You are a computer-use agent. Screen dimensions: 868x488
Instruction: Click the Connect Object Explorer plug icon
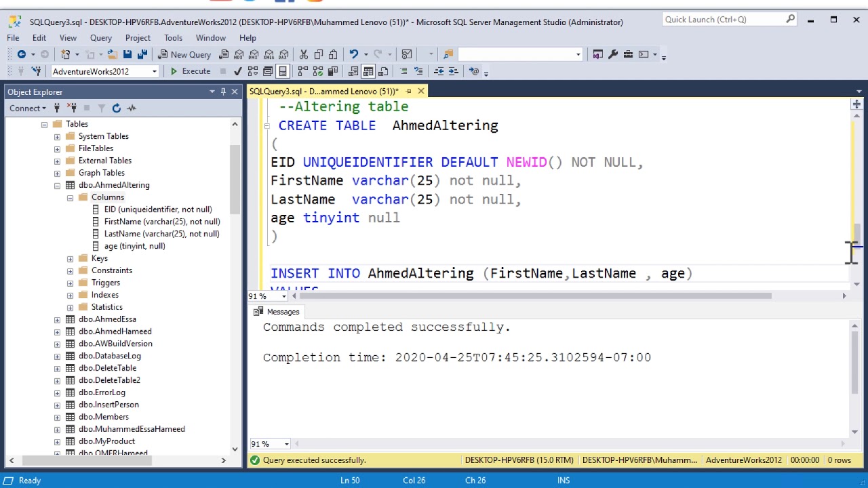pos(57,108)
